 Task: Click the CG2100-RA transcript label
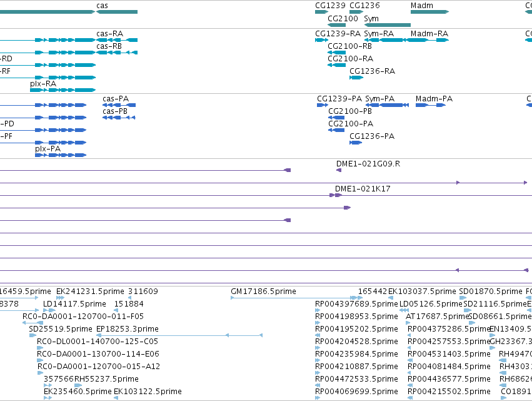pos(350,58)
